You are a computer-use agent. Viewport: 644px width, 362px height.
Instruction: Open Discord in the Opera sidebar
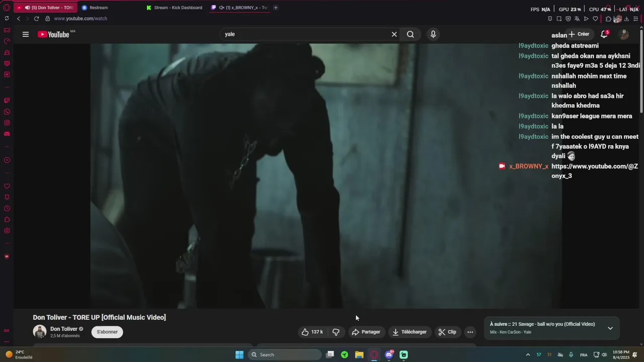7,134
